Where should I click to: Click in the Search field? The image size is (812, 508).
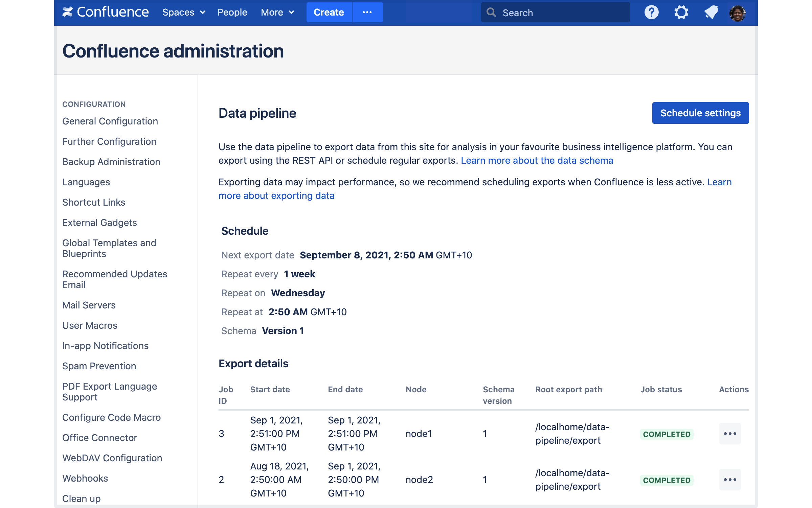[556, 13]
